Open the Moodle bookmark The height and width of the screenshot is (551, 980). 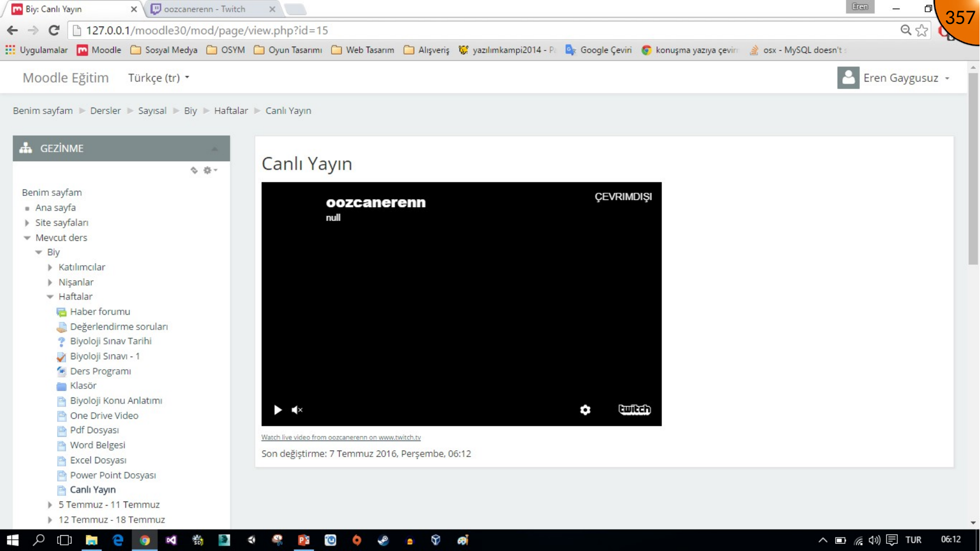[x=99, y=50]
